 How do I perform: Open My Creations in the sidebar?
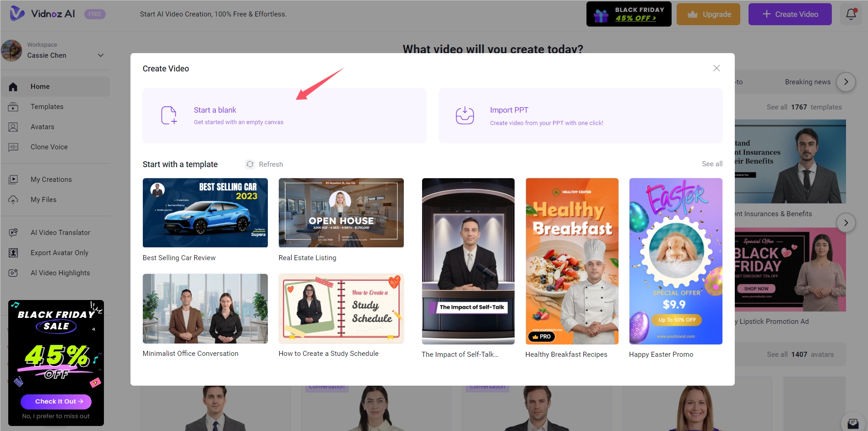coord(55,180)
